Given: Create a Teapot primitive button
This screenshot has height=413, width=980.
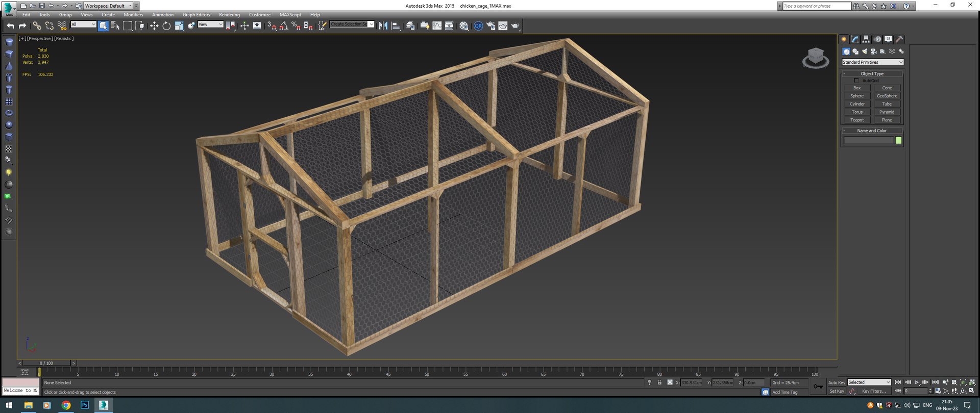Looking at the screenshot, I should coord(857,120).
